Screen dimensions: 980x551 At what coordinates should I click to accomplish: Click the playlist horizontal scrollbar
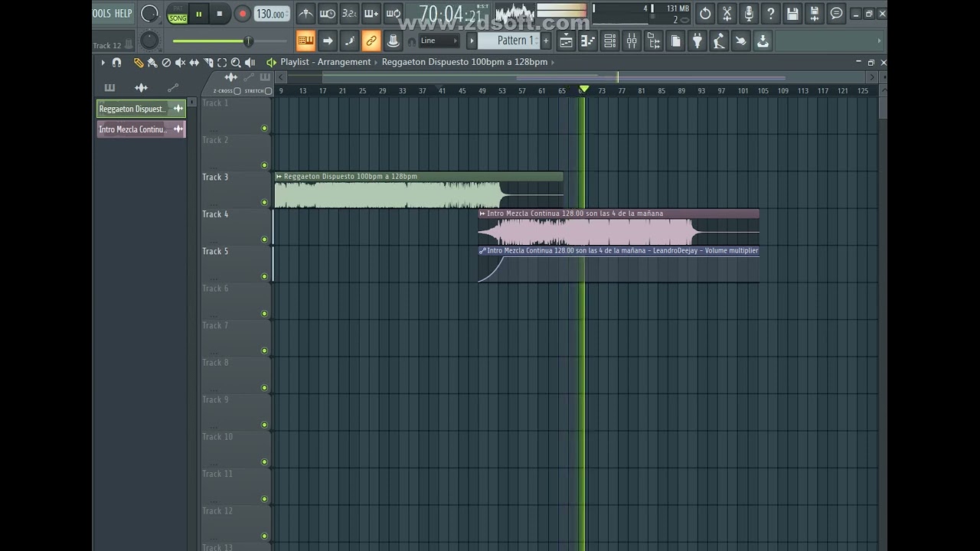(576, 77)
